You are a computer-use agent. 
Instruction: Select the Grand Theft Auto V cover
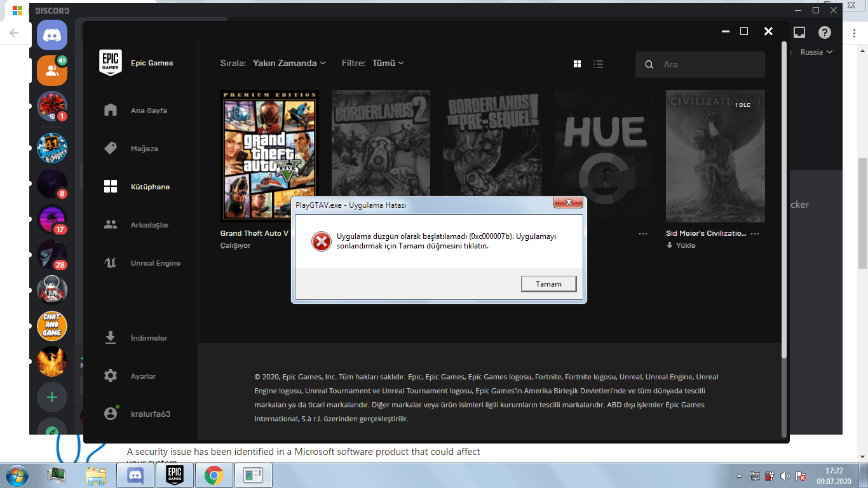click(269, 156)
